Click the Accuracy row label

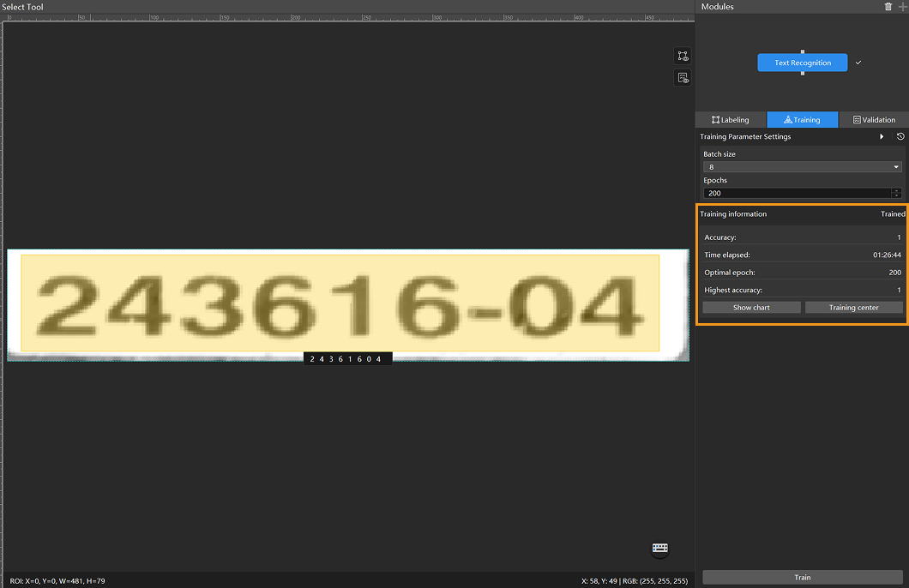point(720,237)
